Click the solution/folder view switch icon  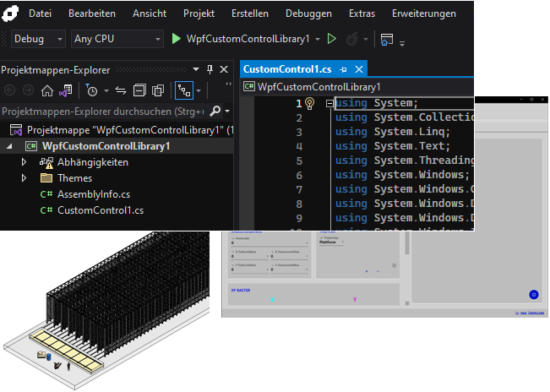pos(65,90)
